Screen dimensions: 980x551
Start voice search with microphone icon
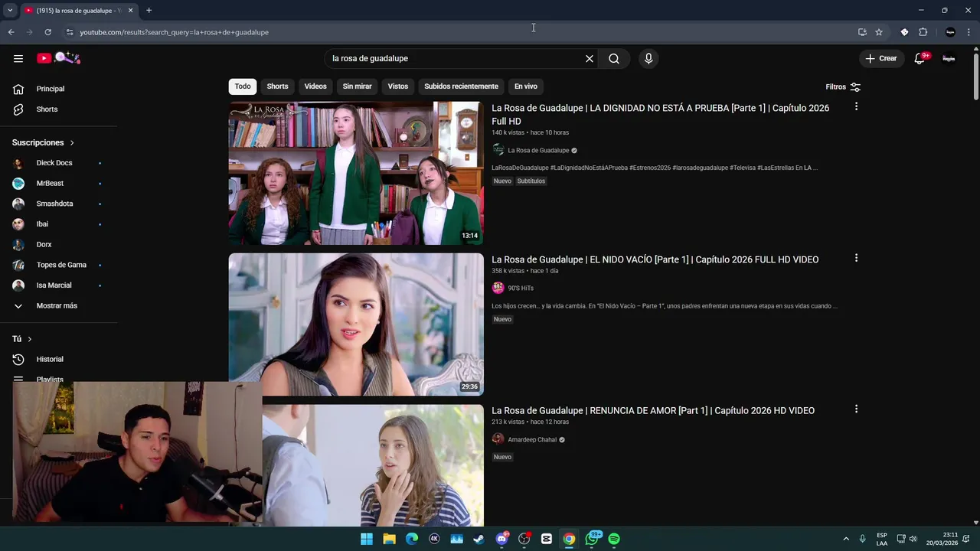pyautogui.click(x=648, y=58)
